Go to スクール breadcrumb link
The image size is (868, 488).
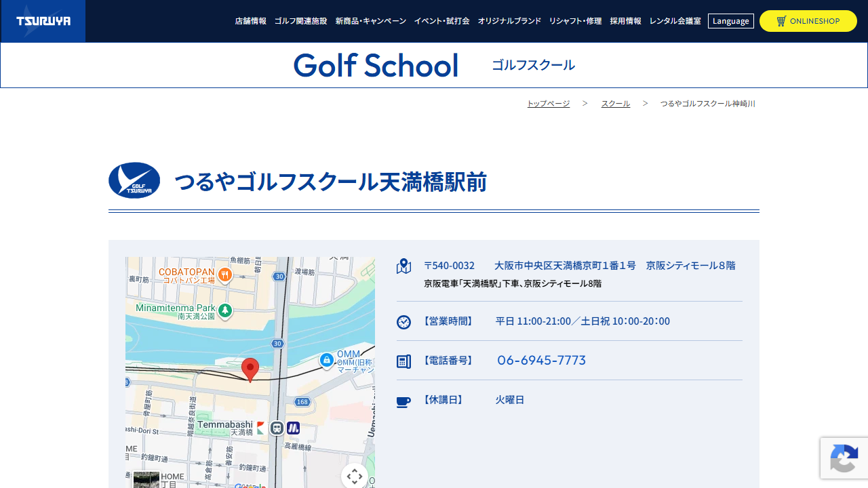coord(616,104)
